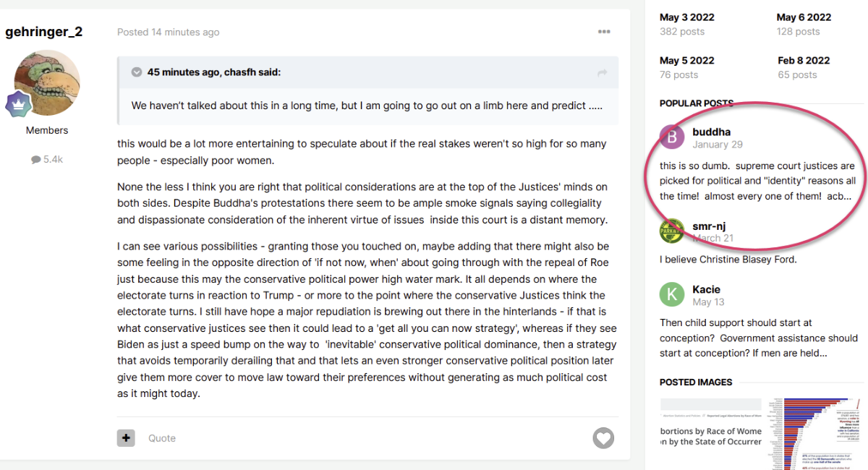Click the share arrow in quote header
Screen dimensions: 868x470
(x=602, y=72)
